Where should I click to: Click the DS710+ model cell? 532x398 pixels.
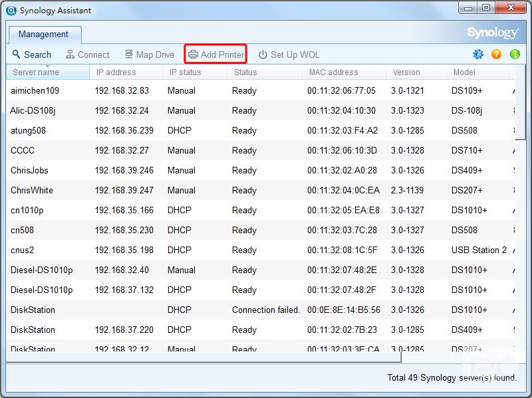click(467, 150)
